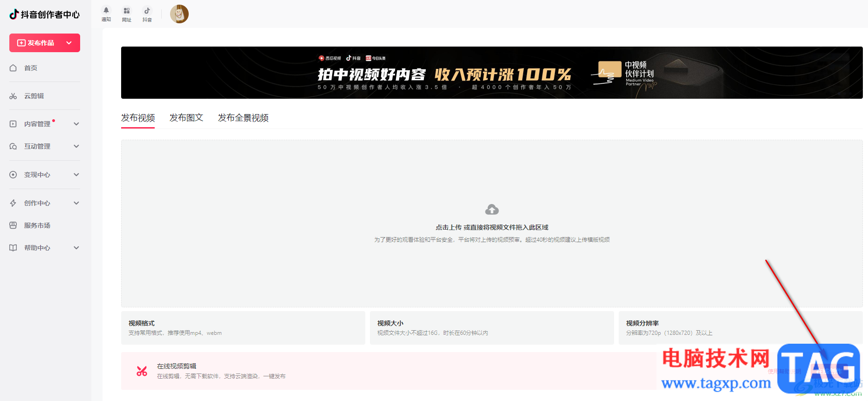Viewport: 868px width, 401px height.
Task: Select the 云剪辑 menu label
Action: tap(34, 96)
